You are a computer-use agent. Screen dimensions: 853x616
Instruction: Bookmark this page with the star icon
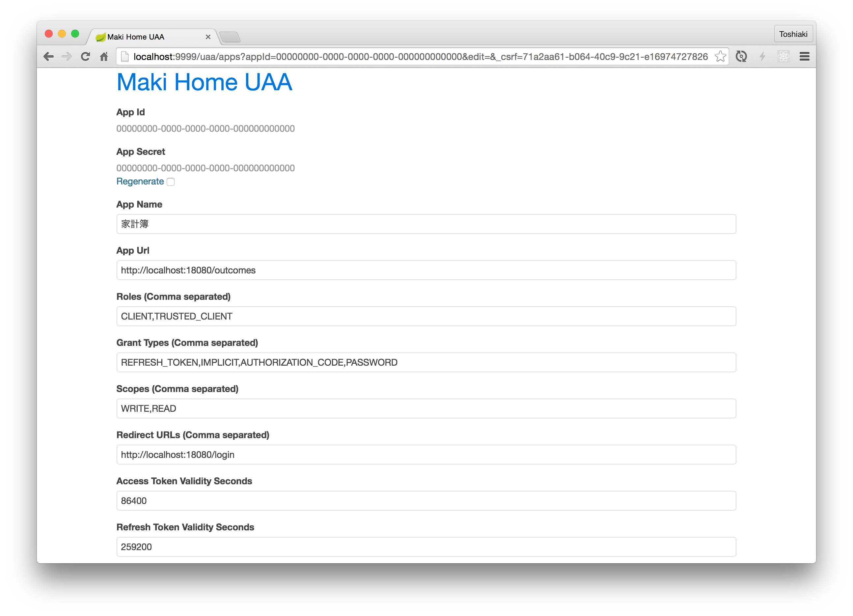tap(720, 56)
